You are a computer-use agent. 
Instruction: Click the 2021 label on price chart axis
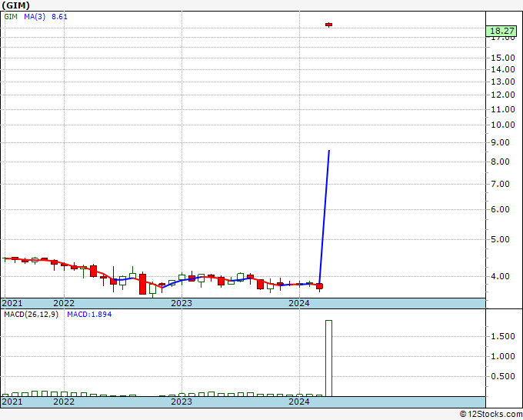click(12, 303)
